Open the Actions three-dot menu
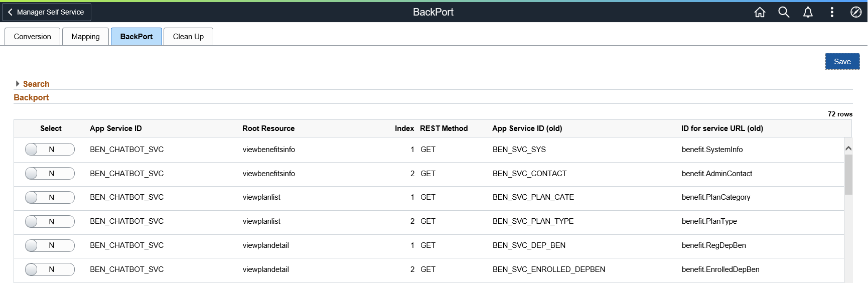868x283 pixels. (832, 12)
